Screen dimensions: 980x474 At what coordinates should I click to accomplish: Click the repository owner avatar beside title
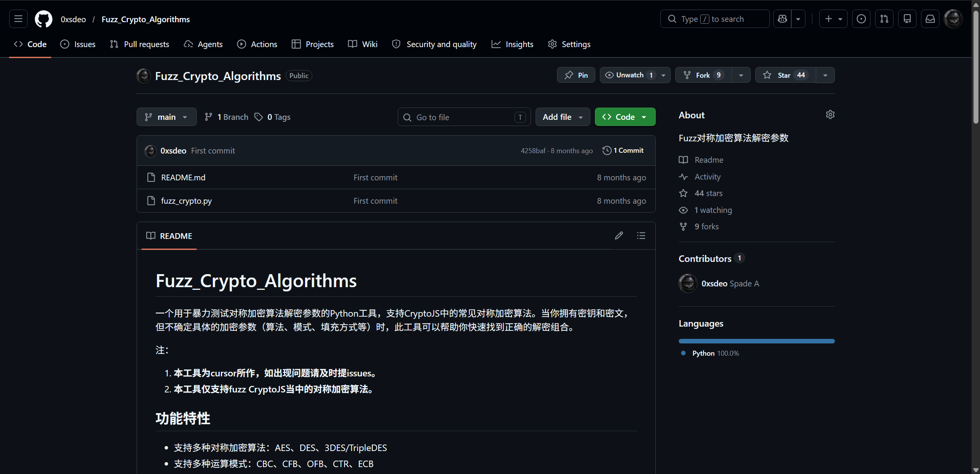point(144,76)
